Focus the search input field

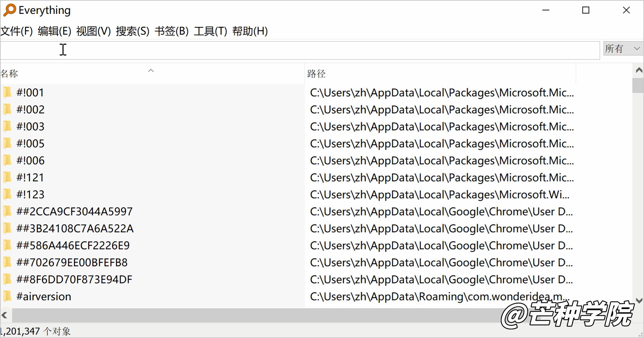pyautogui.click(x=300, y=50)
